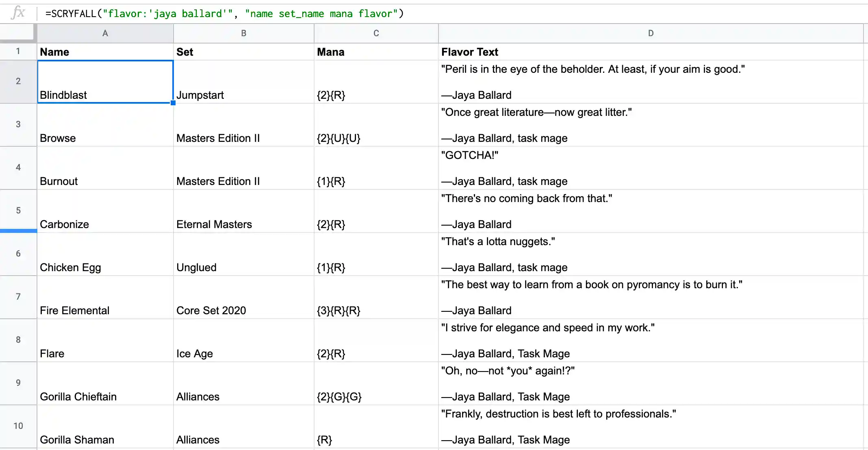Click the select-all corner box
Viewport: 868px width, 450px height.
pyautogui.click(x=17, y=33)
